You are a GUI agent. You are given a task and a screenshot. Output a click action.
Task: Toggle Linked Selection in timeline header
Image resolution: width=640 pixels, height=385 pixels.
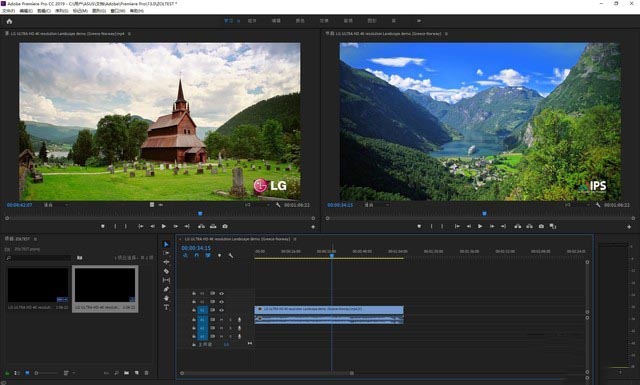pos(208,256)
